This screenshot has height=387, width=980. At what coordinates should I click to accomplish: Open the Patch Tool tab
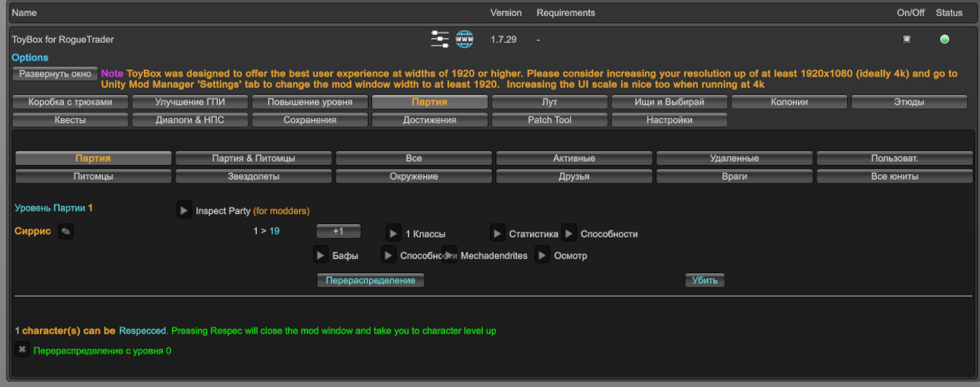[x=550, y=120]
